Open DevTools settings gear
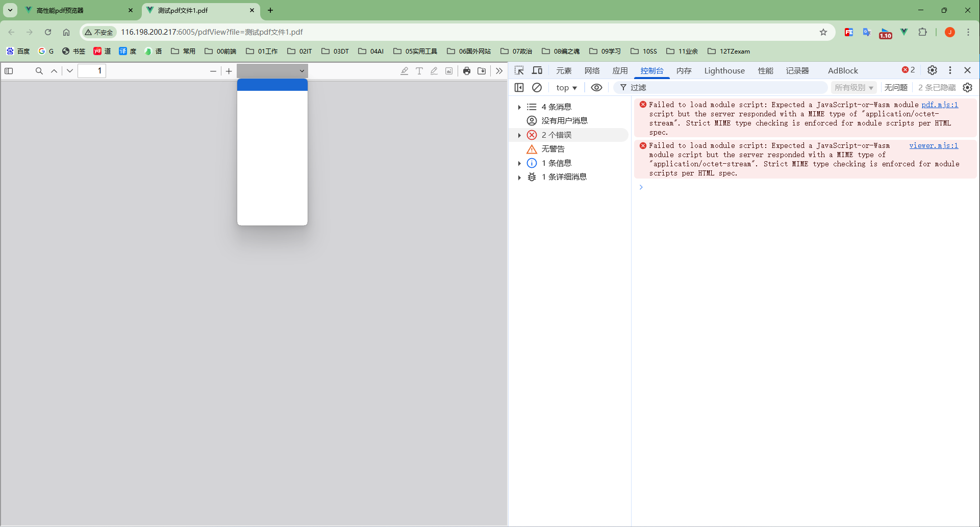Viewport: 980px width, 527px height. pos(932,70)
